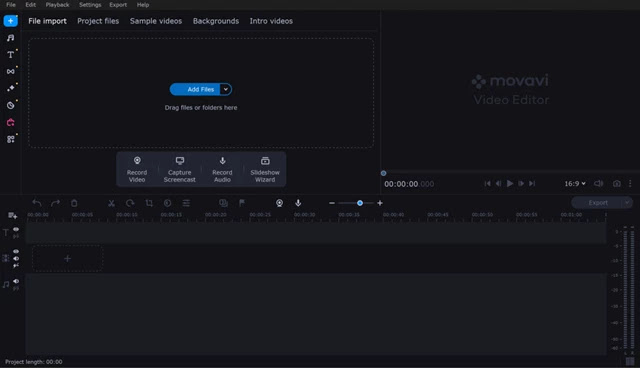This screenshot has height=368, width=640.
Task: Open the player three-dot options menu
Action: pos(630,184)
